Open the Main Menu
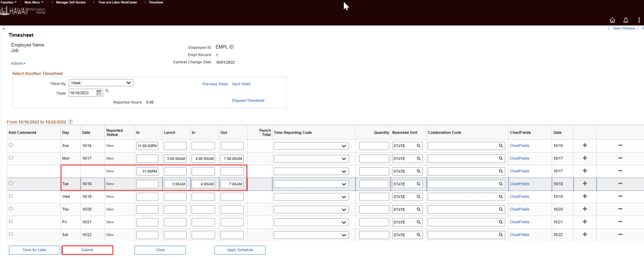This screenshot has width=644, height=257. (33, 2)
